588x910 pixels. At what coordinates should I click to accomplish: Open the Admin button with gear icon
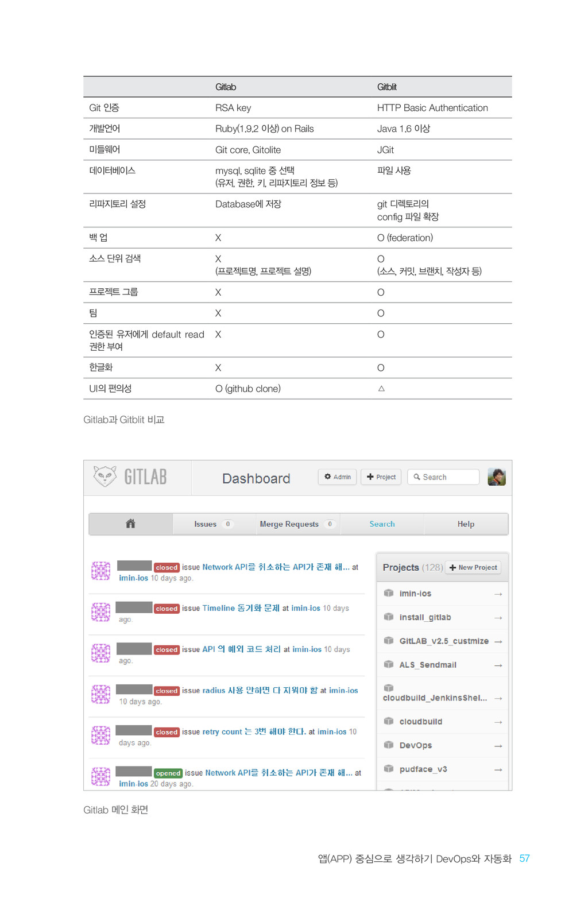tap(338, 477)
